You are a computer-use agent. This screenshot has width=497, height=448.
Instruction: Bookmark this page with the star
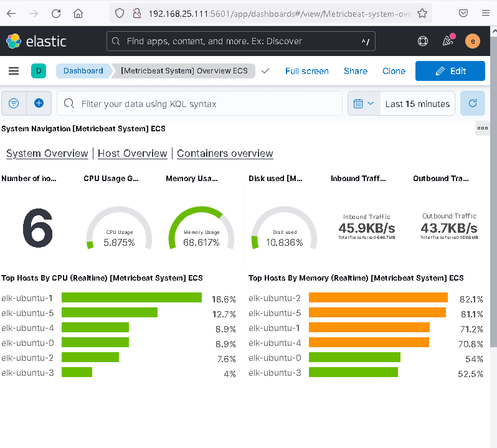pyautogui.click(x=422, y=14)
